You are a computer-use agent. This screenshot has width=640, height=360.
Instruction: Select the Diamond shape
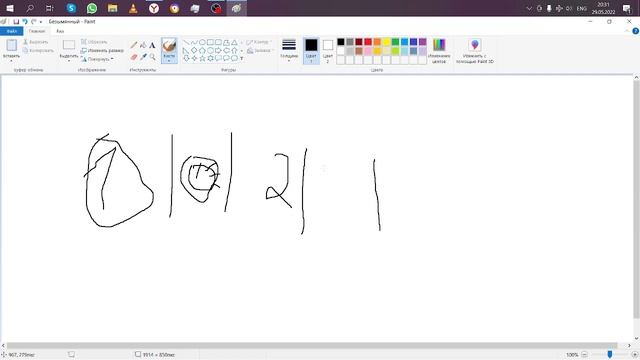pos(194,50)
